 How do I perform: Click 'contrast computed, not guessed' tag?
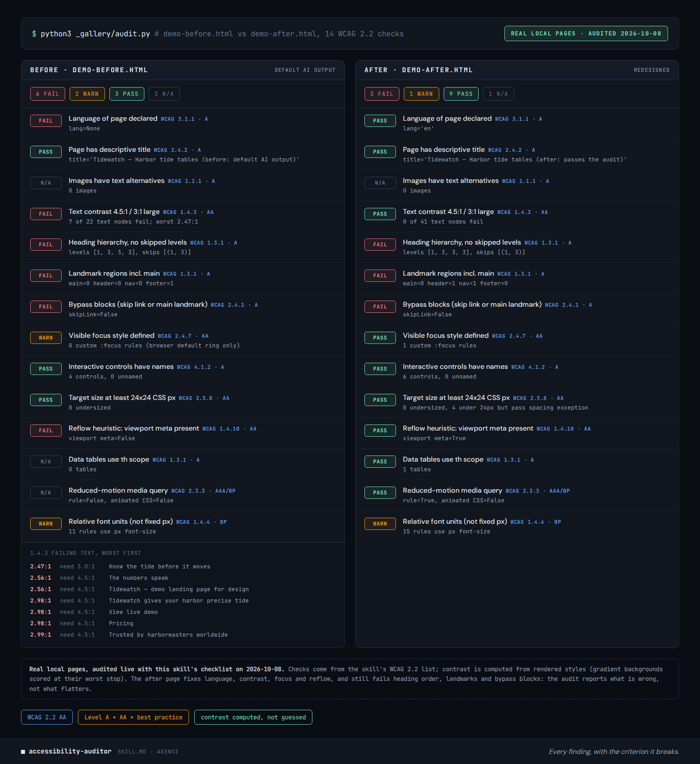[x=253, y=717]
